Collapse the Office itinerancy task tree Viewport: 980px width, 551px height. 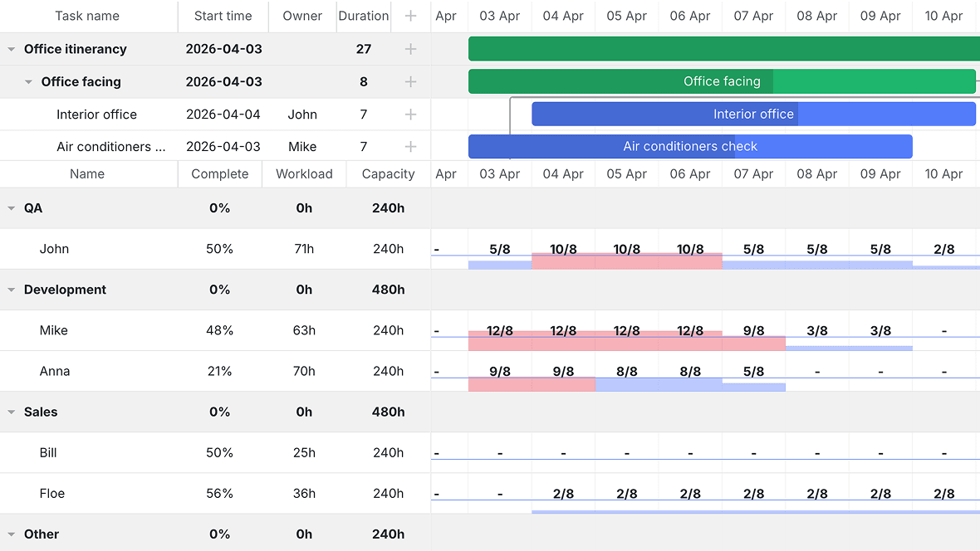point(12,49)
